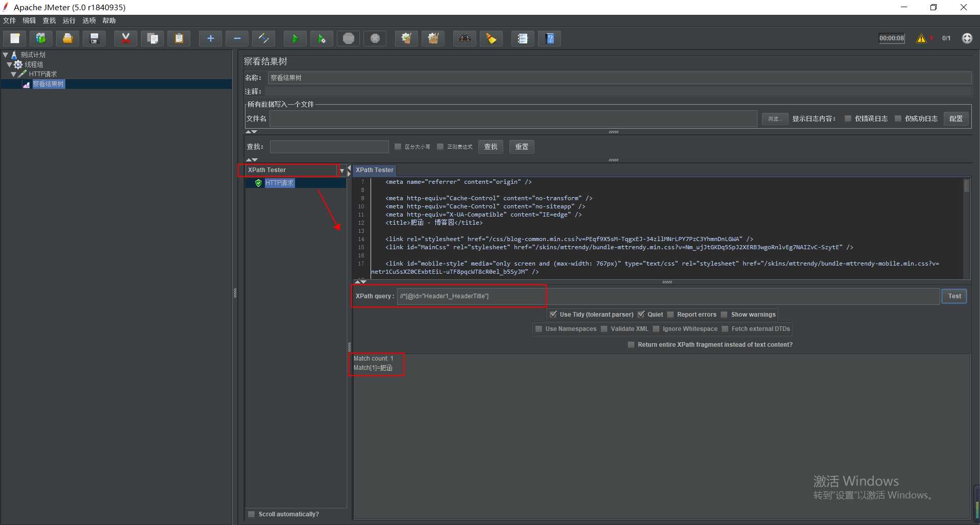The width and height of the screenshot is (980, 525).
Task: Enable Return entire XPath fragment checkbox
Action: point(631,345)
